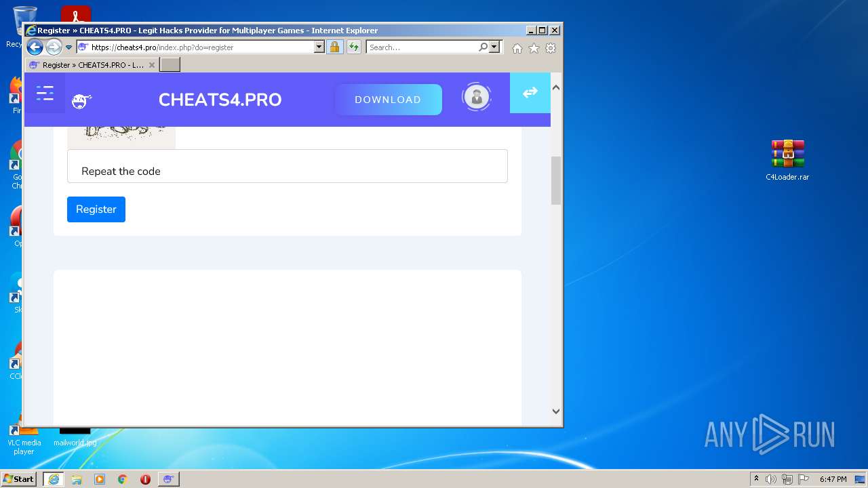Select the VLC media player desktop shortcut
The image size is (868, 488).
pos(23,437)
